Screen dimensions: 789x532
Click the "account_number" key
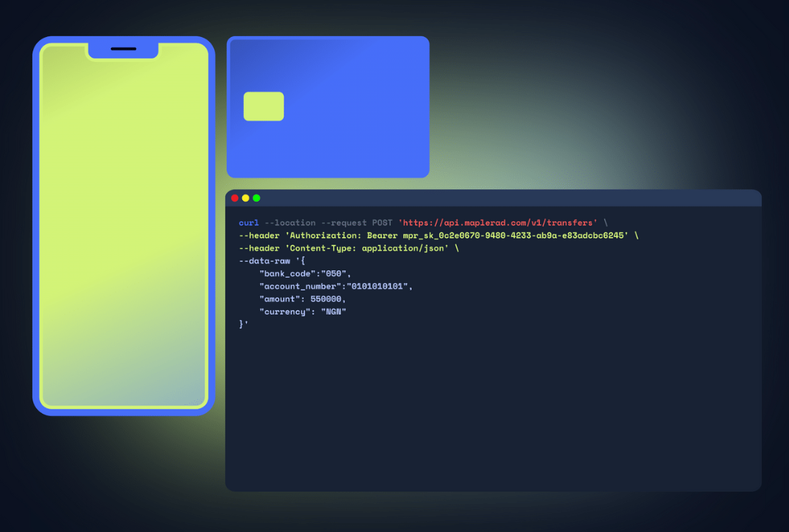coord(301,287)
